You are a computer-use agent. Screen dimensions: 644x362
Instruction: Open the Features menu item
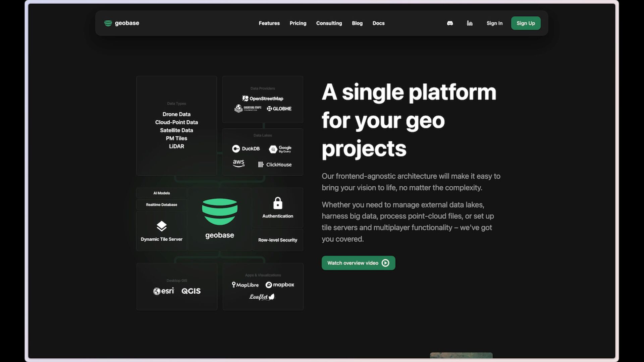point(269,23)
